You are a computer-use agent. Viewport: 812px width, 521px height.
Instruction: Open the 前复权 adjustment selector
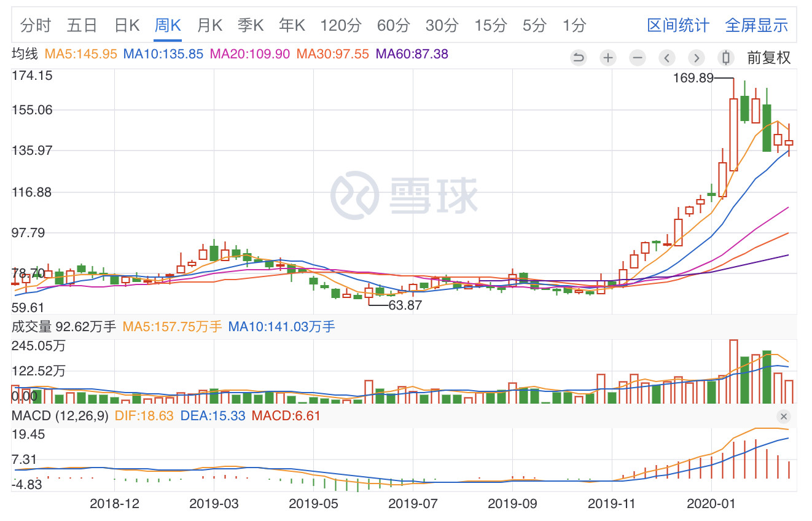point(768,58)
